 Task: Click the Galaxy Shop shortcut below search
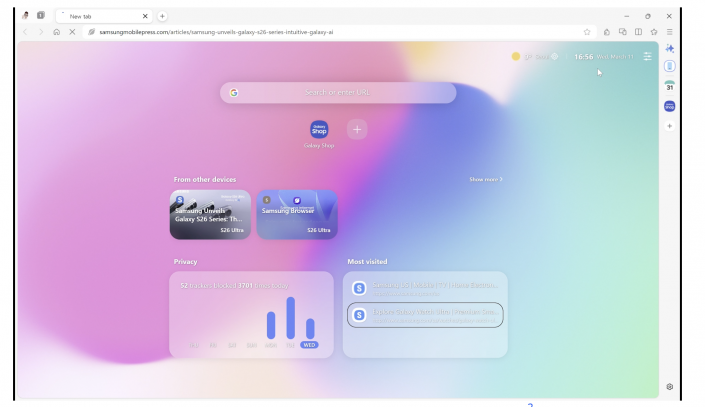tap(319, 130)
